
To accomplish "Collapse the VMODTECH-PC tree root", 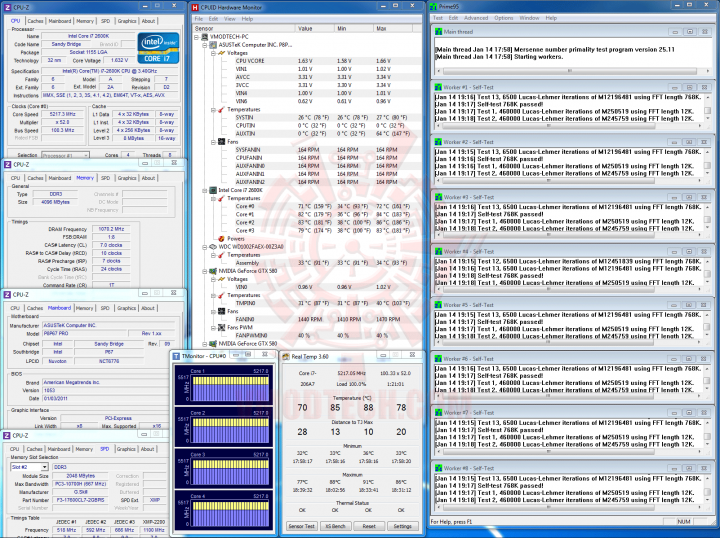I will (197, 37).
